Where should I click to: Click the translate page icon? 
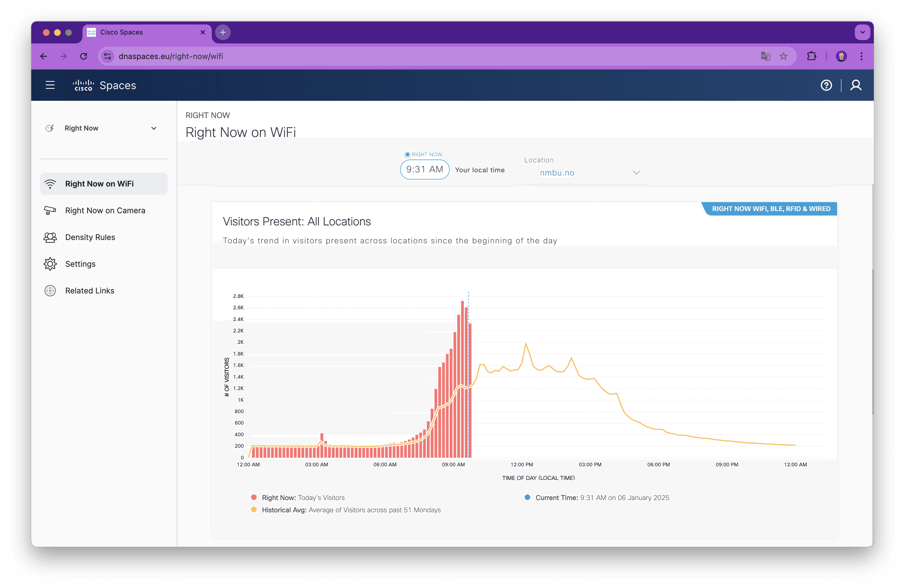click(765, 56)
